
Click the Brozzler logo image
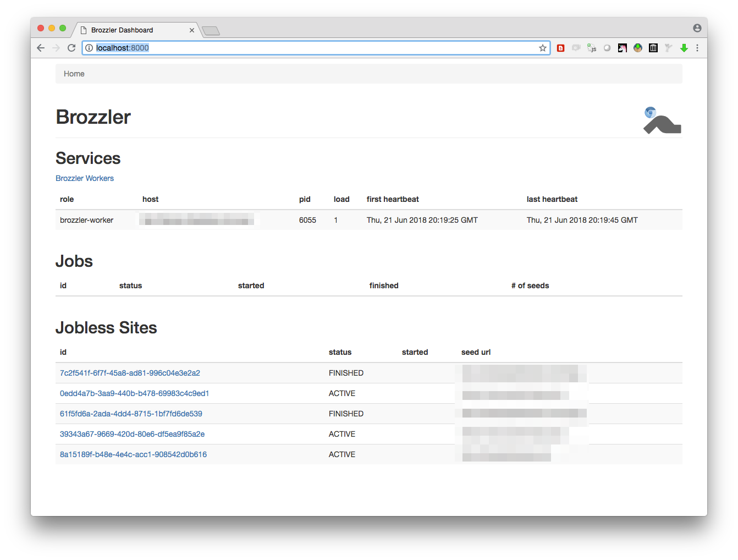pyautogui.click(x=662, y=120)
